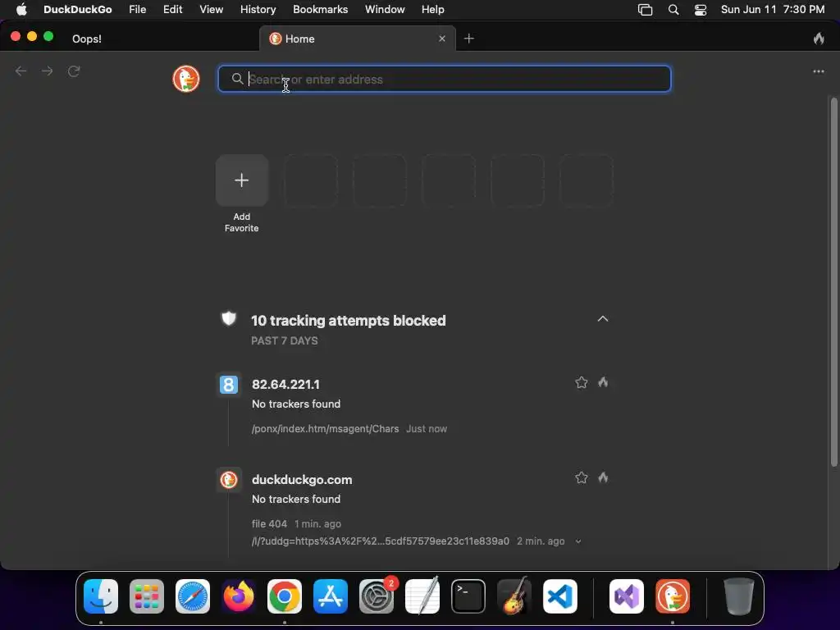Image resolution: width=840 pixels, height=630 pixels.
Task: Open Launchpad from the Dock
Action: point(147,596)
